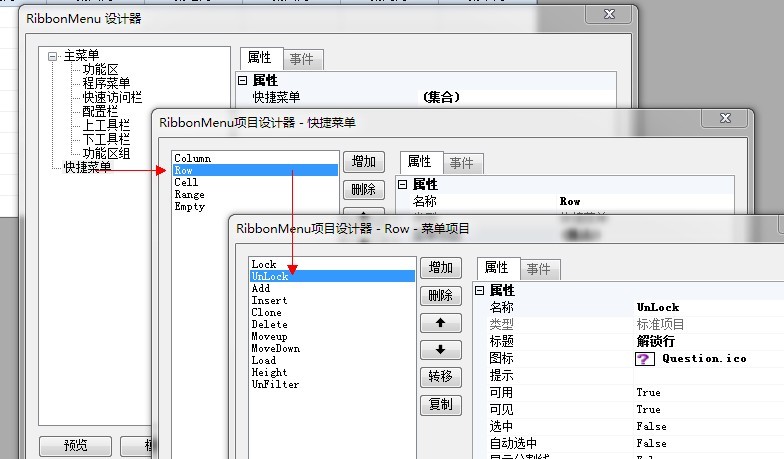Click the 转移 button

coord(440,376)
